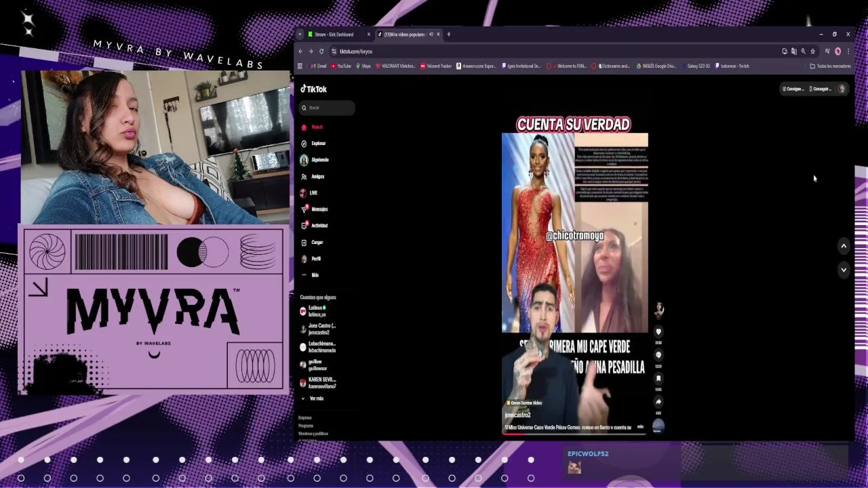
Task: Open the creator avatar beside video
Action: pyautogui.click(x=658, y=310)
